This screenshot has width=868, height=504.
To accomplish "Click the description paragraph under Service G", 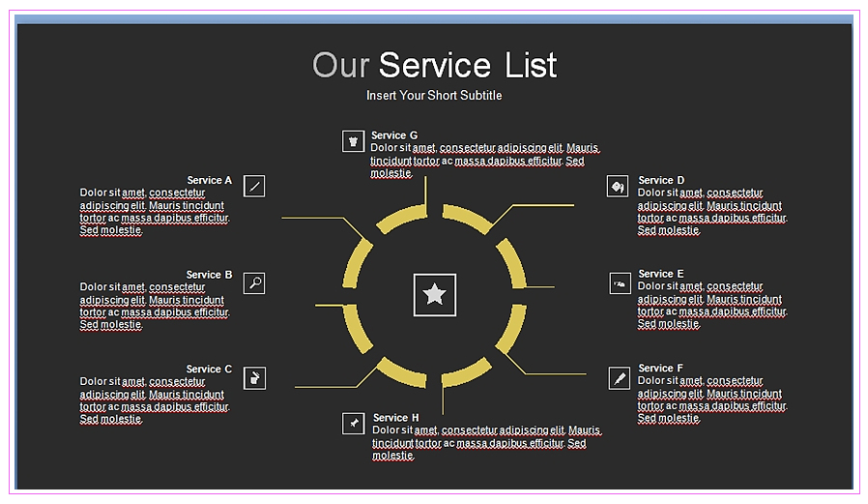I will coord(485,161).
